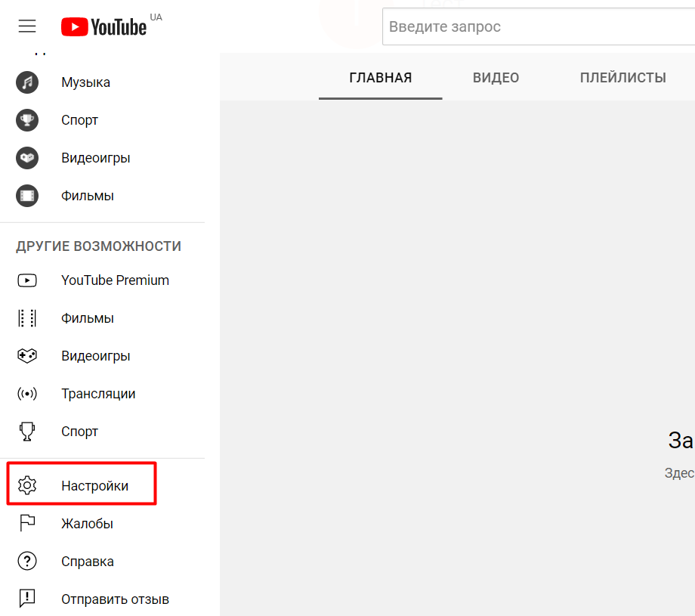Click the Трансляции live broadcast icon
The width and height of the screenshot is (695, 616).
pyautogui.click(x=27, y=394)
